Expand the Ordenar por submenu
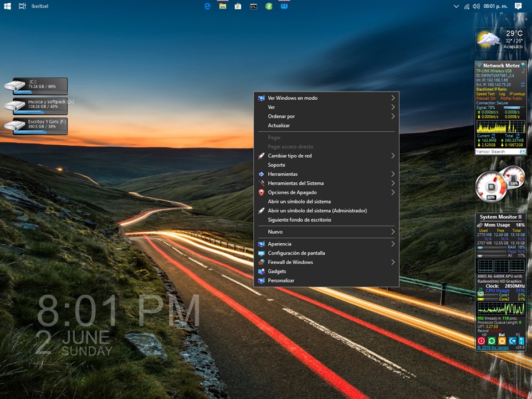Screen dimensions: 532x399 pos(326,116)
